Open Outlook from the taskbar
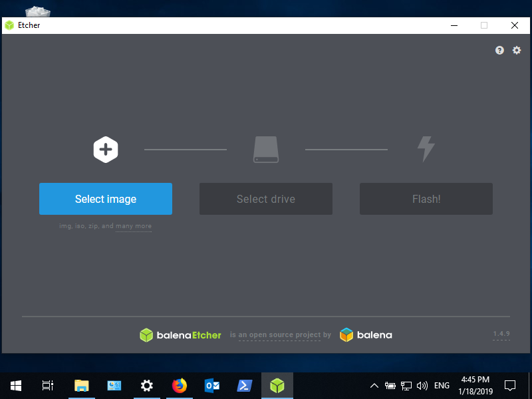Image resolution: width=532 pixels, height=399 pixels. [x=212, y=385]
